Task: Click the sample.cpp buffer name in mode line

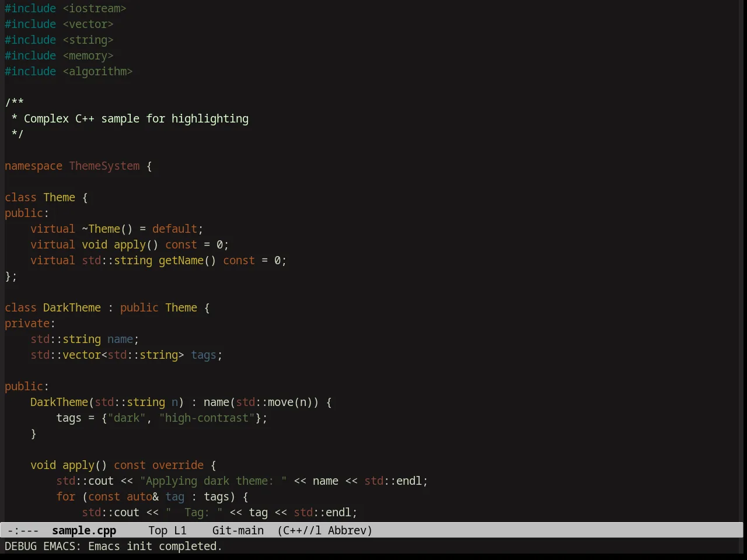Action: [84, 530]
